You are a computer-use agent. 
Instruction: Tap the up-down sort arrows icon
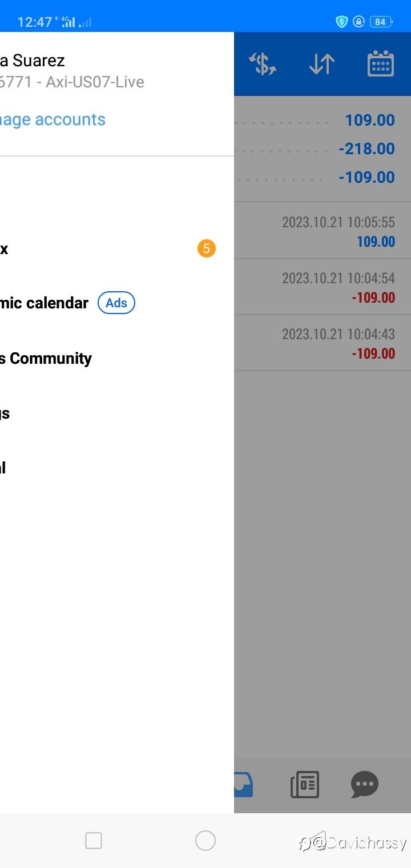coord(321,63)
